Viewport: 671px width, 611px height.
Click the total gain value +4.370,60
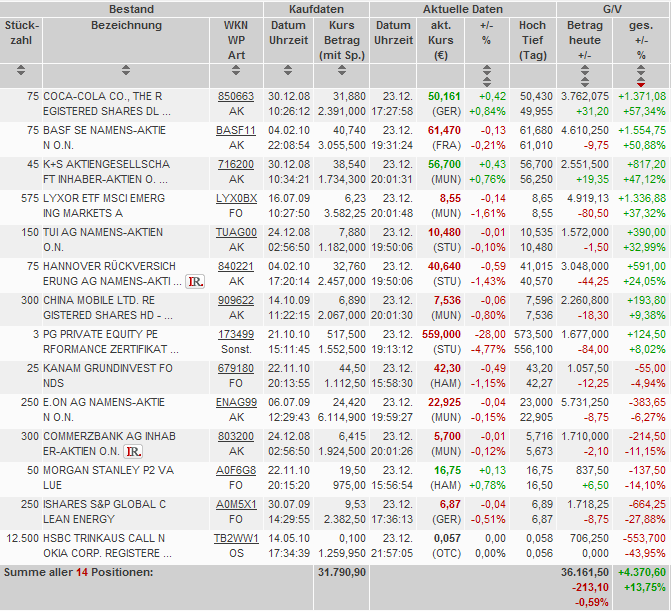642,572
